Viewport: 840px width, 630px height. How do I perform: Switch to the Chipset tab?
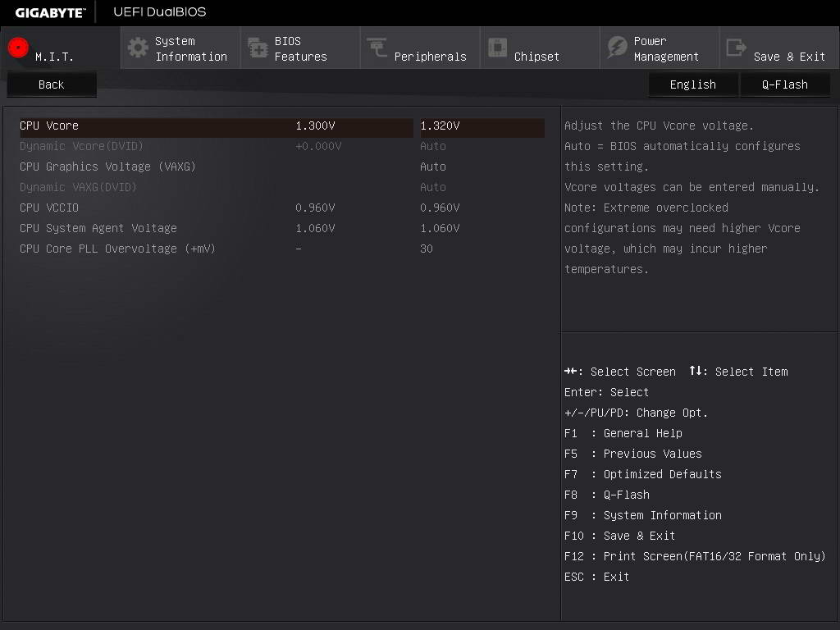click(540, 48)
